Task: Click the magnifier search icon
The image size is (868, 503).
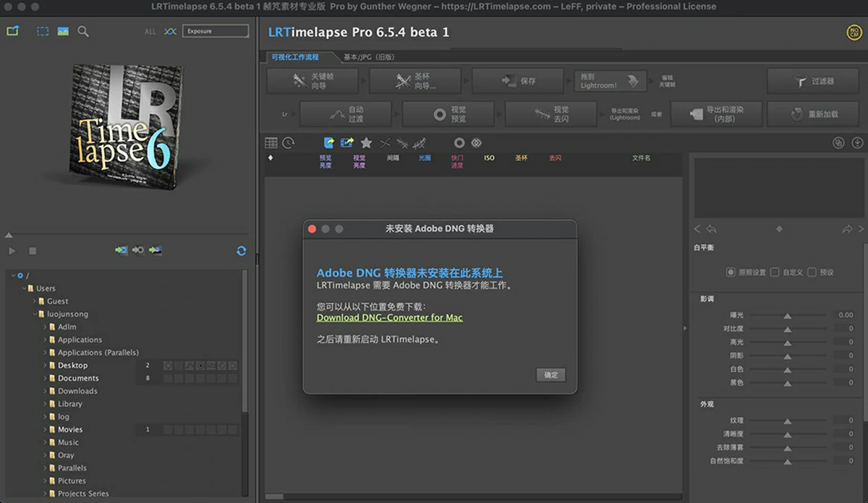Action: [83, 31]
